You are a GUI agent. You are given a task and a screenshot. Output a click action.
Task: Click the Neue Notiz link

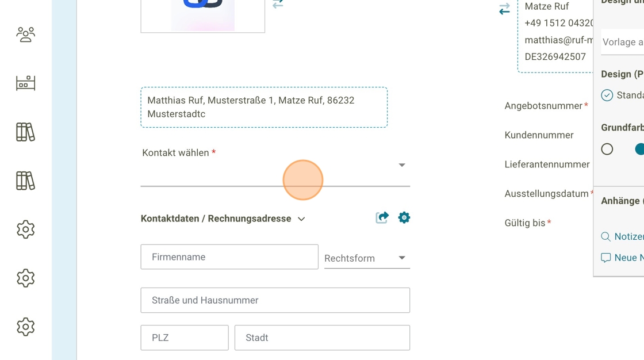pyautogui.click(x=627, y=258)
